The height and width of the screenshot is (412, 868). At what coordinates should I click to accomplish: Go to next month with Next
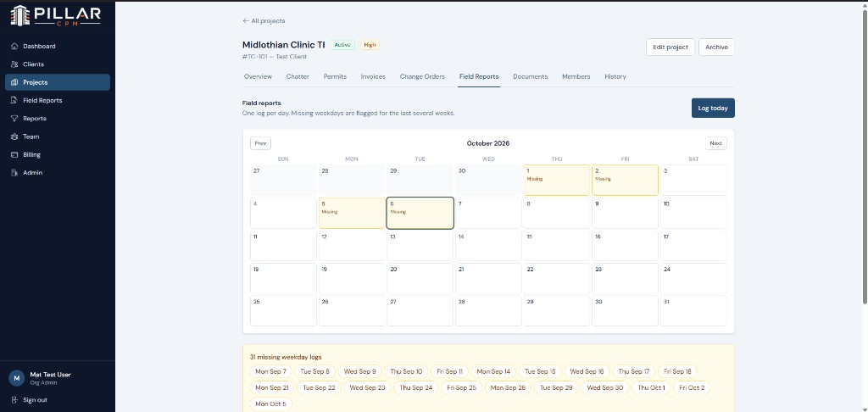point(715,143)
